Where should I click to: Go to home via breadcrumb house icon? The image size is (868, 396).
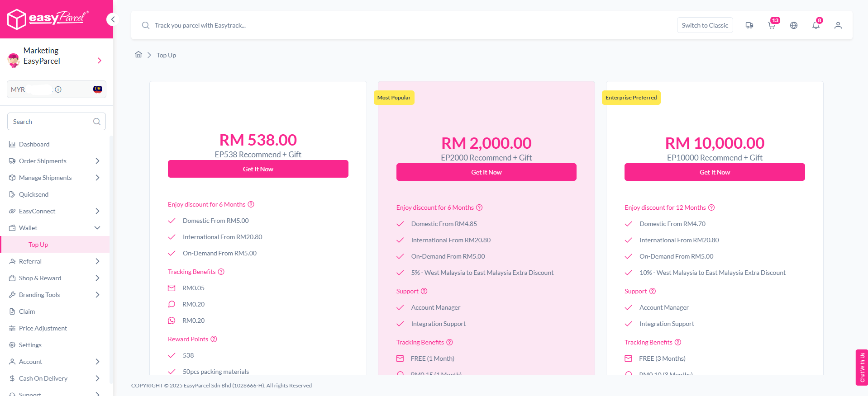coord(138,55)
